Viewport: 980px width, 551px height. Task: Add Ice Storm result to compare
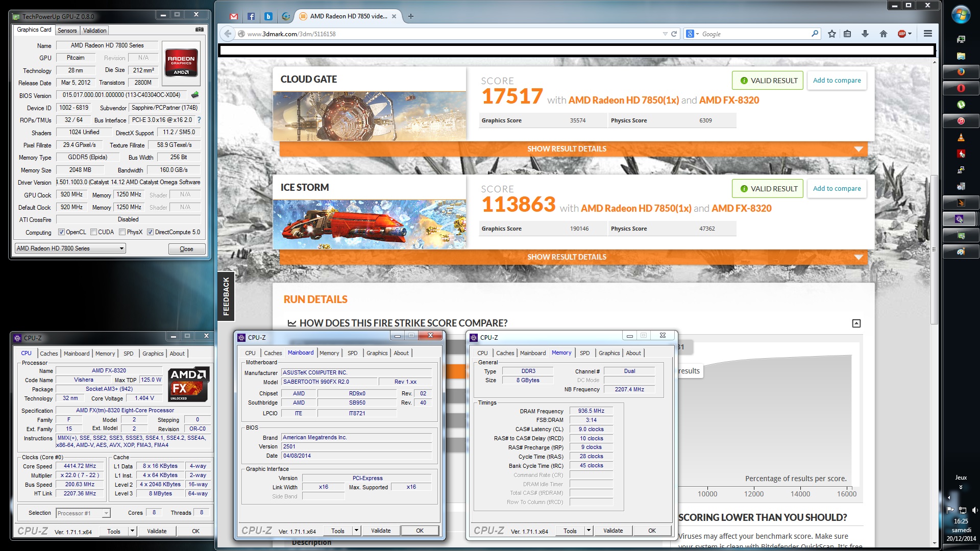(837, 189)
